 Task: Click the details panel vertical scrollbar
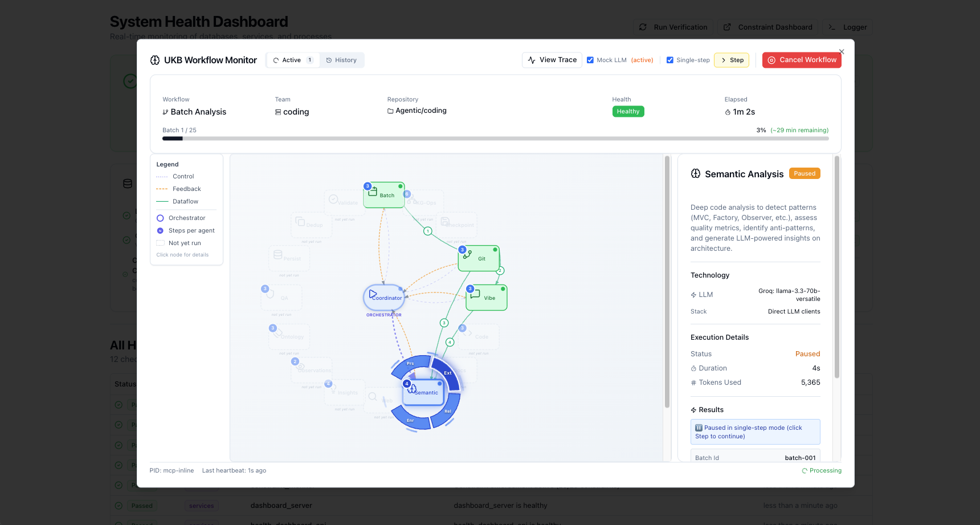point(837,267)
